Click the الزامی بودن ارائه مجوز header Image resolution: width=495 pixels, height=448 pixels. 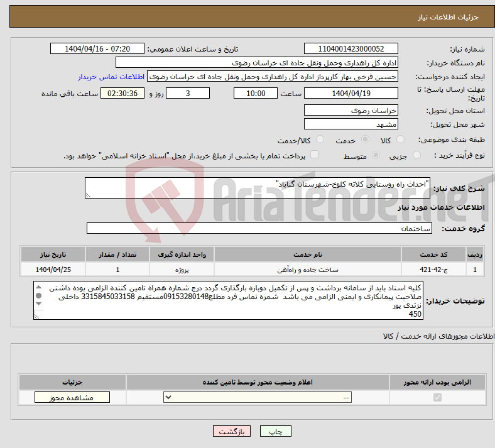point(437,382)
